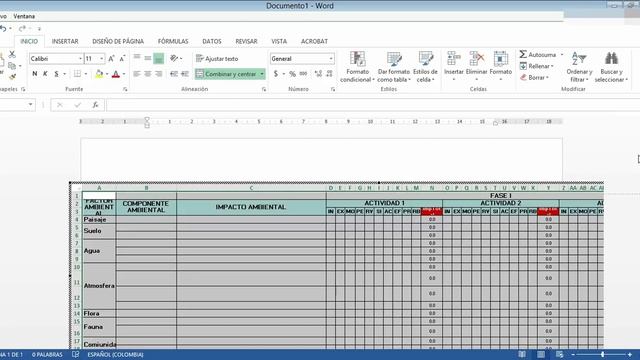Click the Autosuma sigma button
The width and height of the screenshot is (640, 360).
pos(538,54)
